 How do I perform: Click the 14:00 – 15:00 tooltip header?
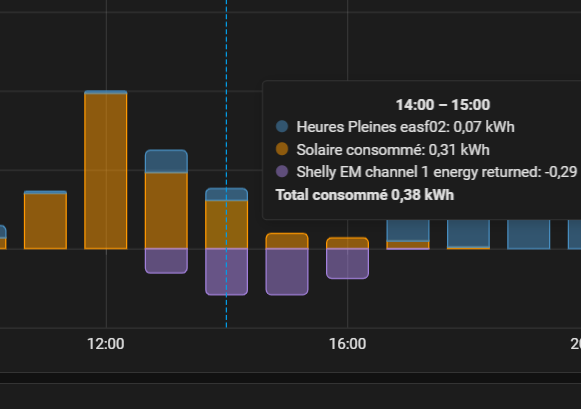coord(443,105)
